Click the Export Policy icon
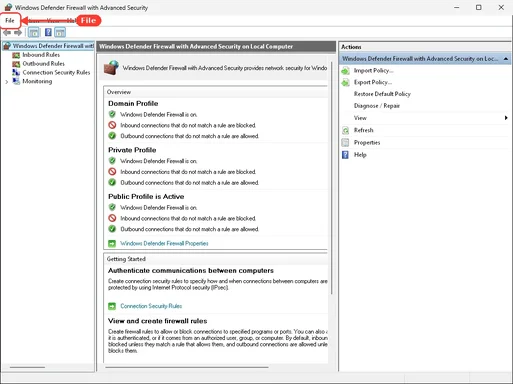The width and height of the screenshot is (513, 384). coord(345,82)
